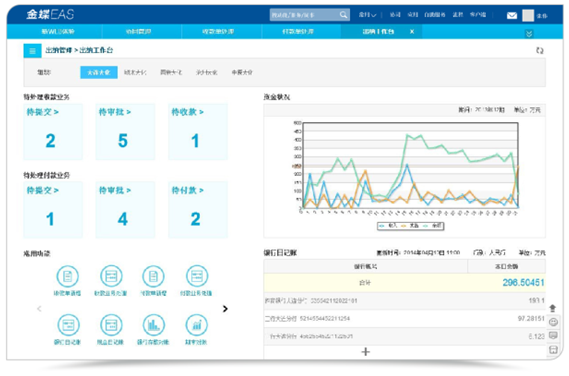Expand the 待收款 > card showing 1

(x=187, y=112)
